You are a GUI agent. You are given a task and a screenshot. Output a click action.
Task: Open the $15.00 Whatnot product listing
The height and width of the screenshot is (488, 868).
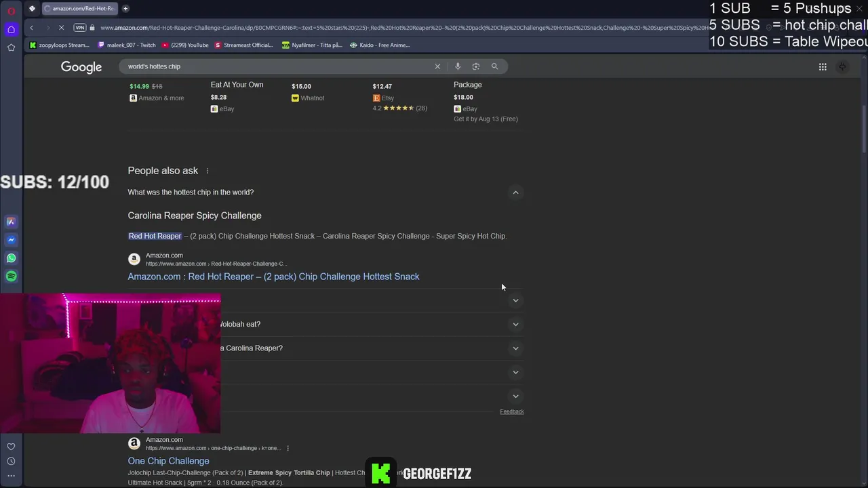pyautogui.click(x=308, y=92)
